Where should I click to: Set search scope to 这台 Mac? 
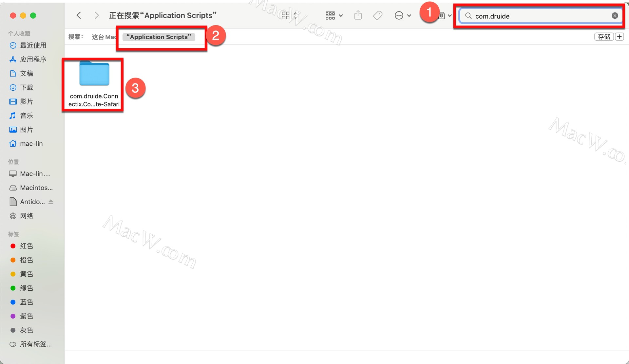click(104, 37)
